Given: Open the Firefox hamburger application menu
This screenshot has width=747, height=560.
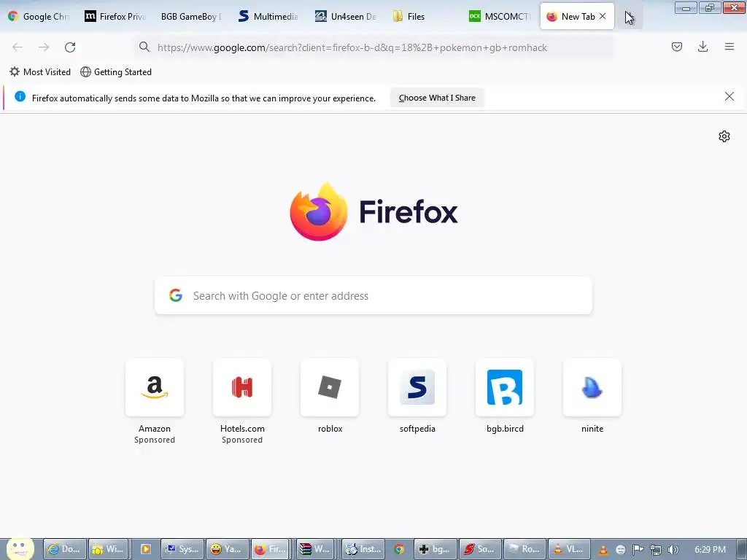Looking at the screenshot, I should coord(729,47).
